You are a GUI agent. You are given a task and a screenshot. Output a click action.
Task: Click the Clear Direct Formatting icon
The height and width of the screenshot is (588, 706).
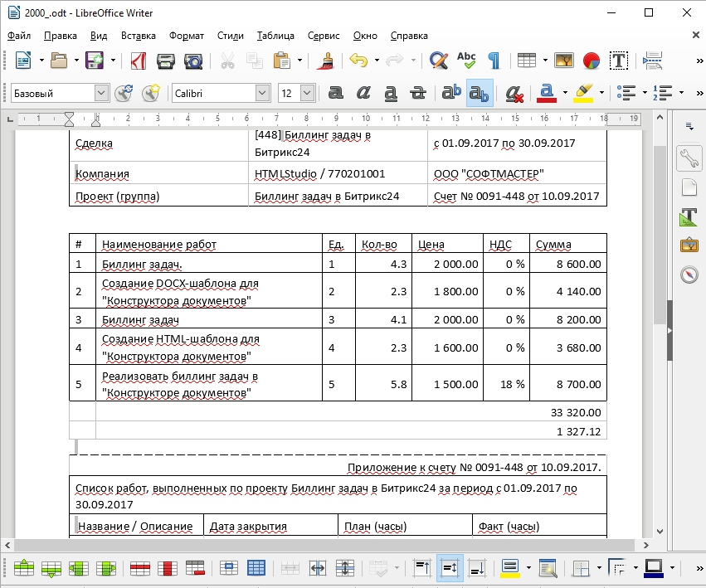click(x=514, y=93)
